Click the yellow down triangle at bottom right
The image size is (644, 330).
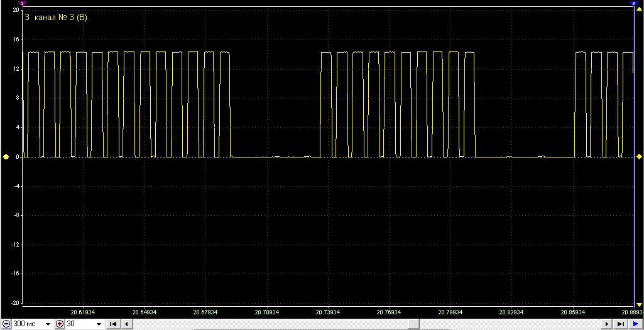(639, 304)
